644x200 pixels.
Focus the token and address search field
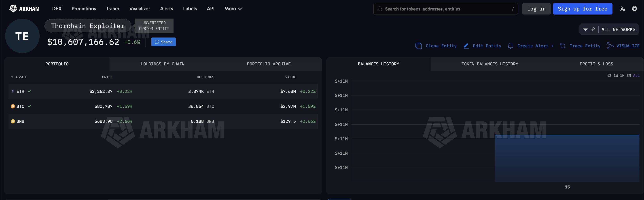445,9
